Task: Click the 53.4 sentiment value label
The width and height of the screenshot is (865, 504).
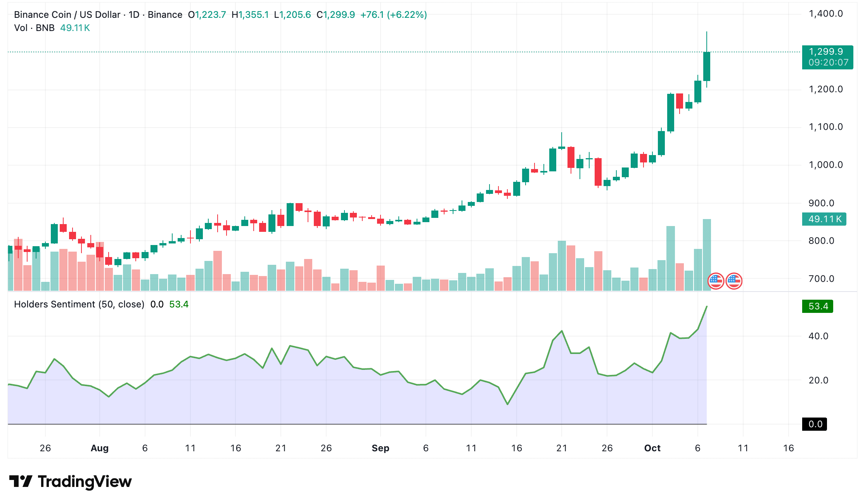Action: click(817, 306)
